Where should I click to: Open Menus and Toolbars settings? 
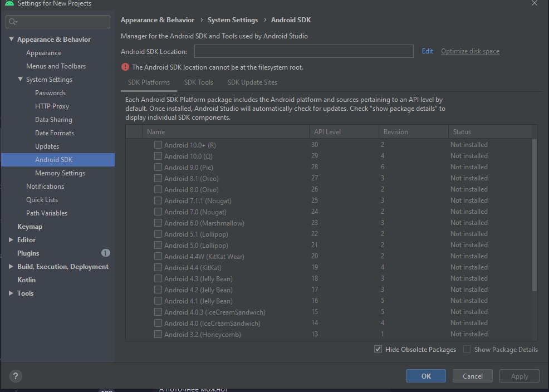[56, 66]
